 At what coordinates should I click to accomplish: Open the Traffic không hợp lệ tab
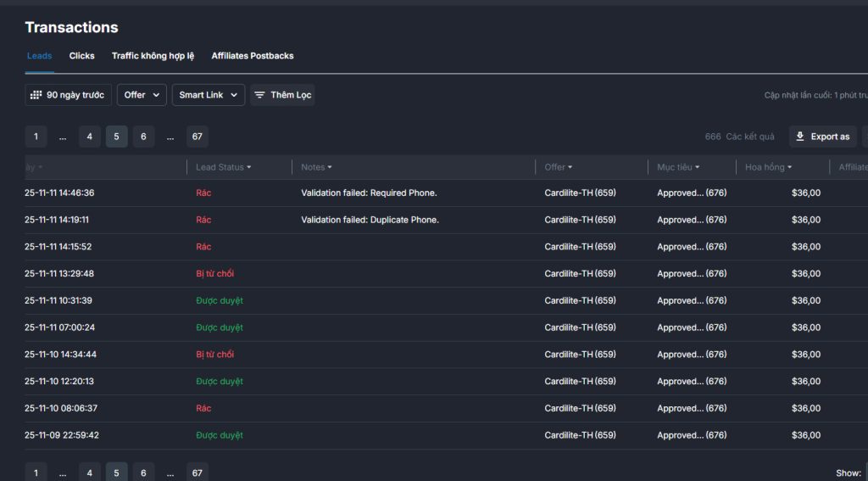(153, 56)
